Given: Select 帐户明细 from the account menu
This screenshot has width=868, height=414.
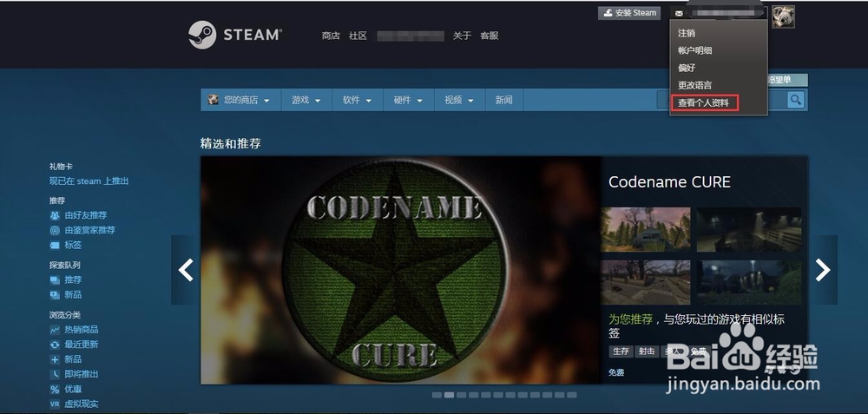Looking at the screenshot, I should (x=694, y=50).
